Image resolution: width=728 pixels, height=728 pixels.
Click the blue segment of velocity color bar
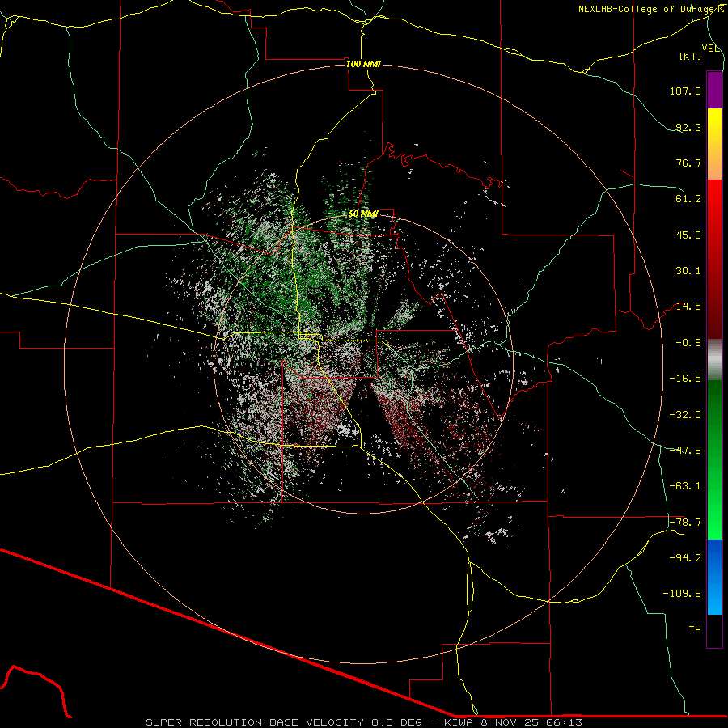[x=714, y=577]
